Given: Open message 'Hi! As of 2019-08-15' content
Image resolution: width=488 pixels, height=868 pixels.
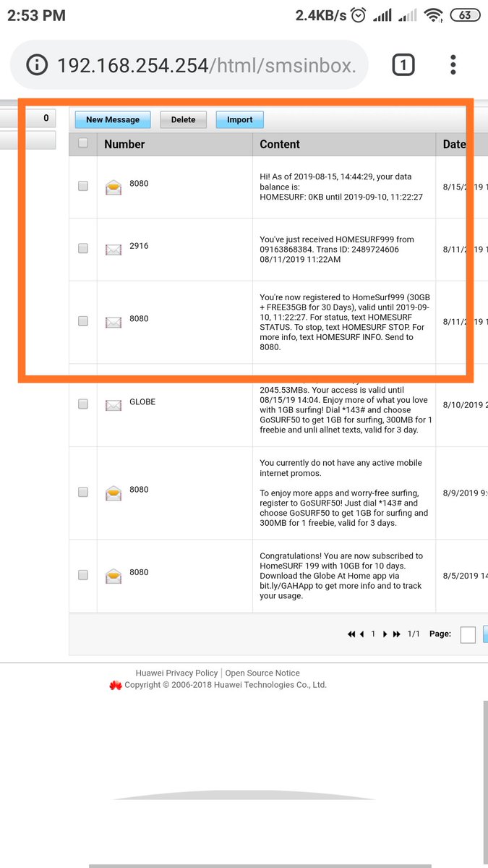Looking at the screenshot, I should [x=341, y=186].
